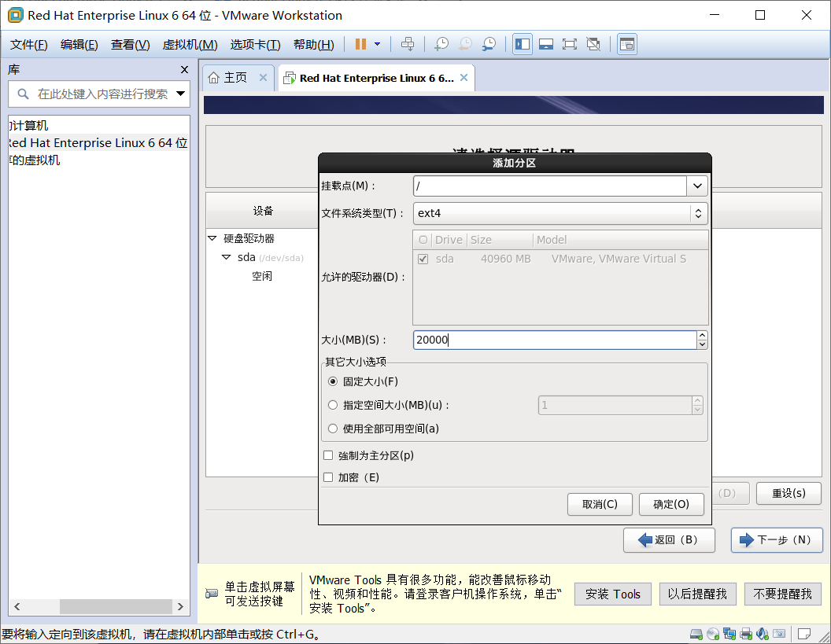
Task: Click the sound card status icon
Action: (x=763, y=634)
